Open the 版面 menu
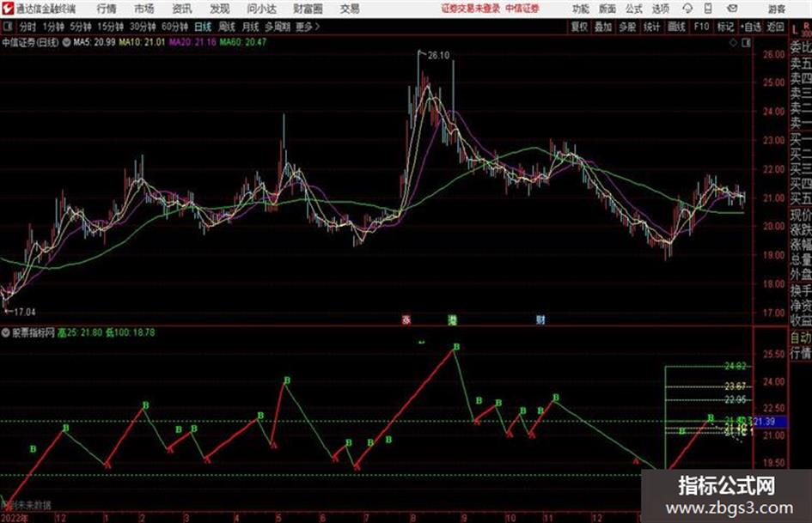Viewport: 812px width, 523px height. [x=607, y=9]
